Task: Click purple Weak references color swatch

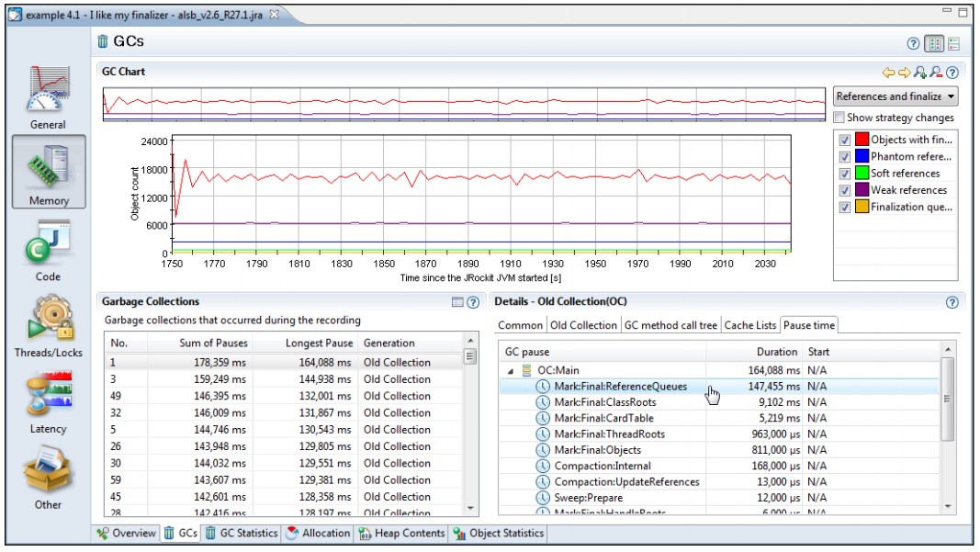Action: click(x=862, y=190)
